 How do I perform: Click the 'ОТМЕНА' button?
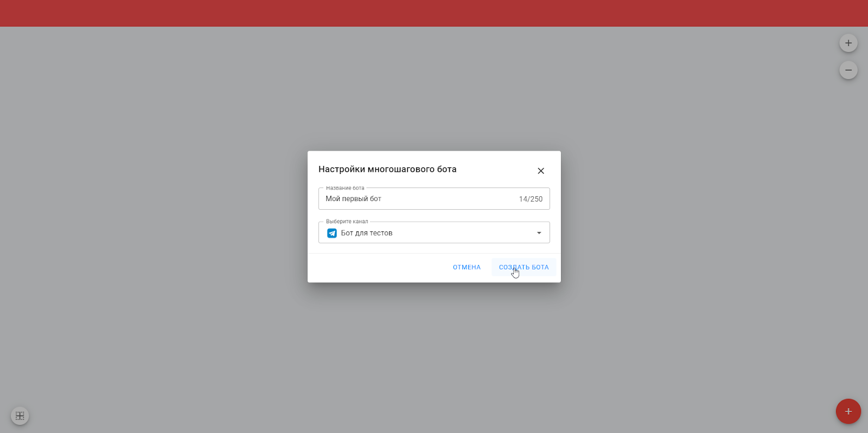tap(467, 267)
